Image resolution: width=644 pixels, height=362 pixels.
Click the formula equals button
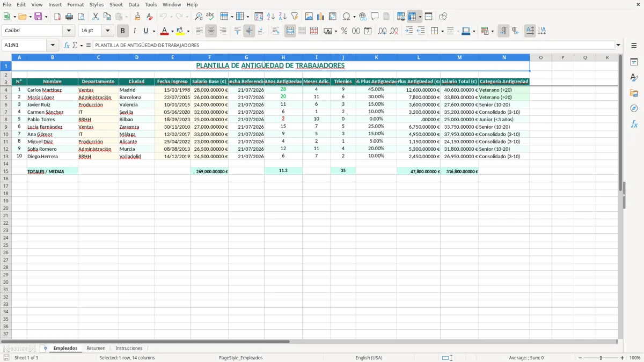(x=89, y=45)
